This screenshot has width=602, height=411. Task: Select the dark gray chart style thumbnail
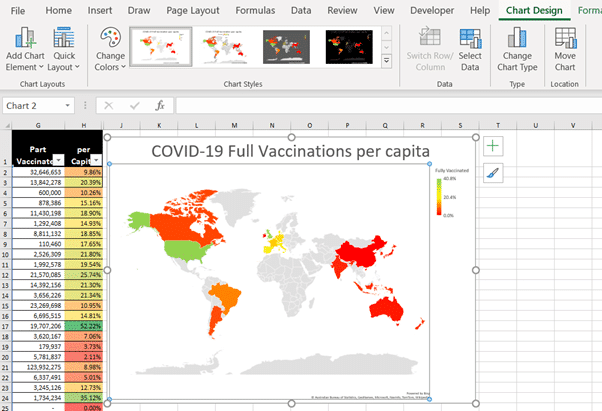point(286,47)
